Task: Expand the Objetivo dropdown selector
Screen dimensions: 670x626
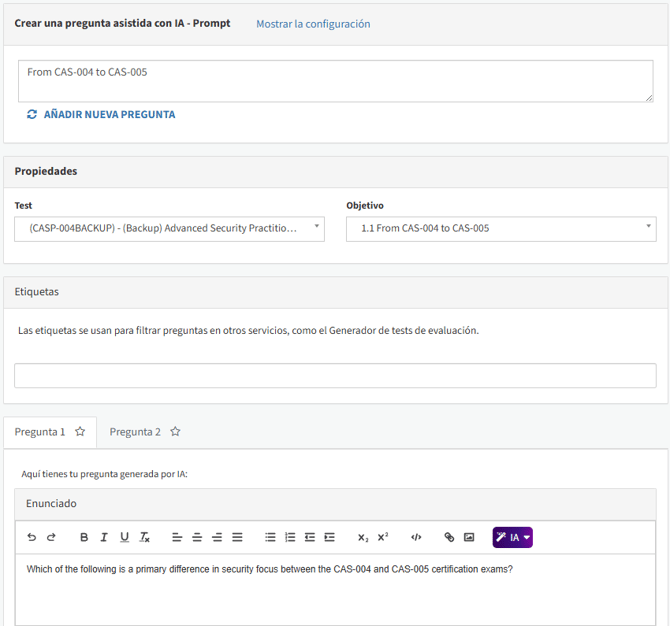Action: click(501, 229)
